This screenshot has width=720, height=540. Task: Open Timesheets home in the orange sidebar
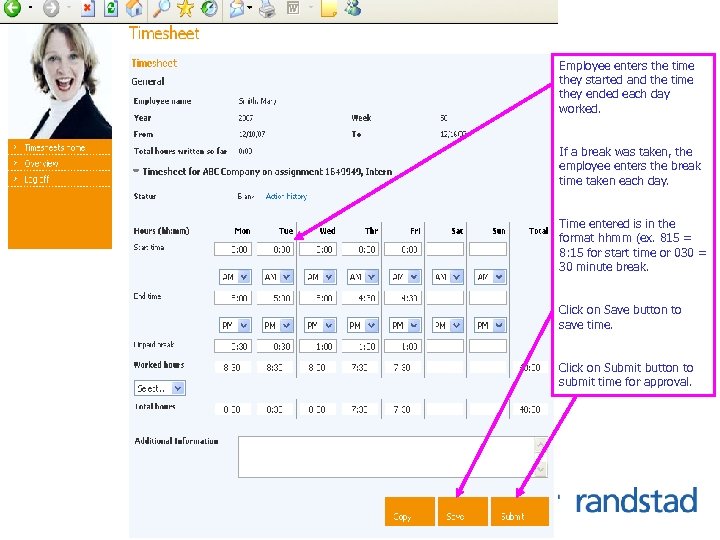[54, 147]
